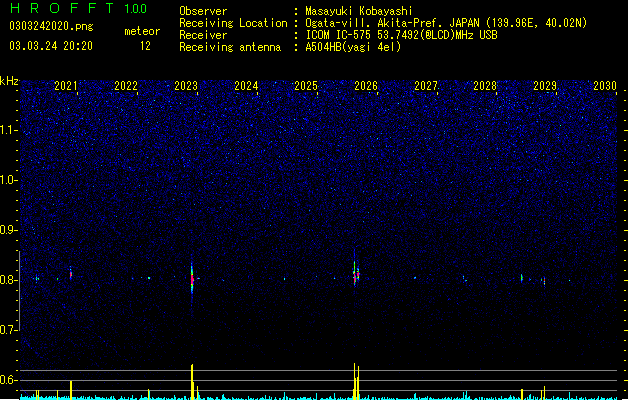The width and height of the screenshot is (629, 400).
Task: Click the 2024 time axis label
Action: 246,86
